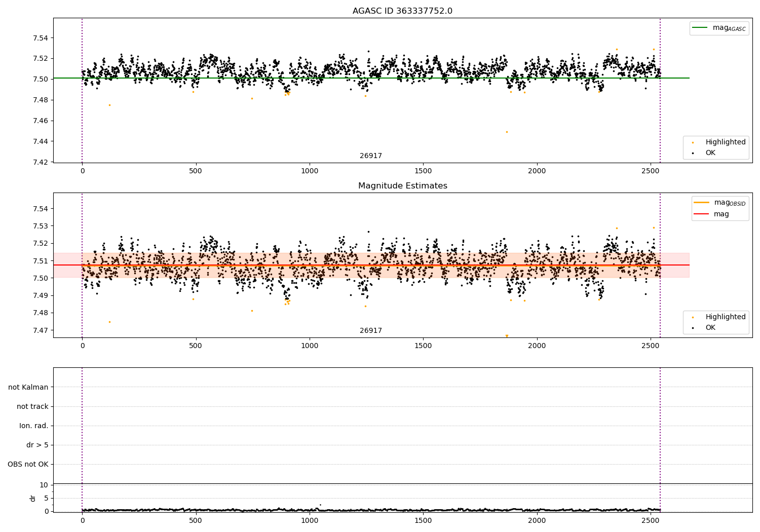Click the 'Magnitude Estimates' plot title
This screenshot has width=760, height=532.
coord(402,186)
